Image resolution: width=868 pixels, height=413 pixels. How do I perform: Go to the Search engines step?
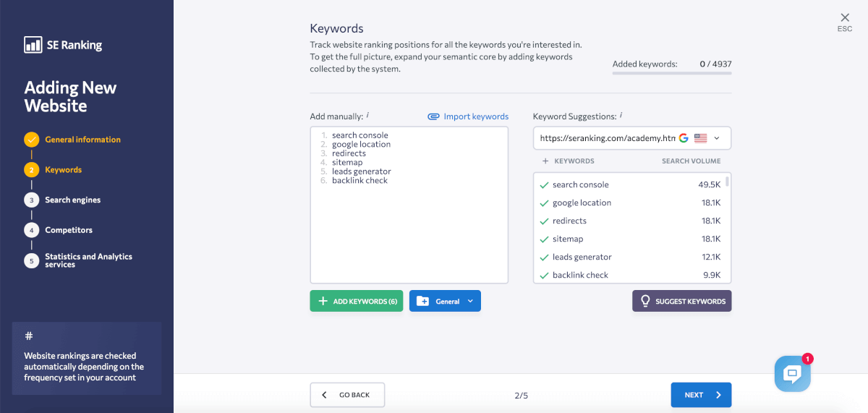tap(72, 200)
